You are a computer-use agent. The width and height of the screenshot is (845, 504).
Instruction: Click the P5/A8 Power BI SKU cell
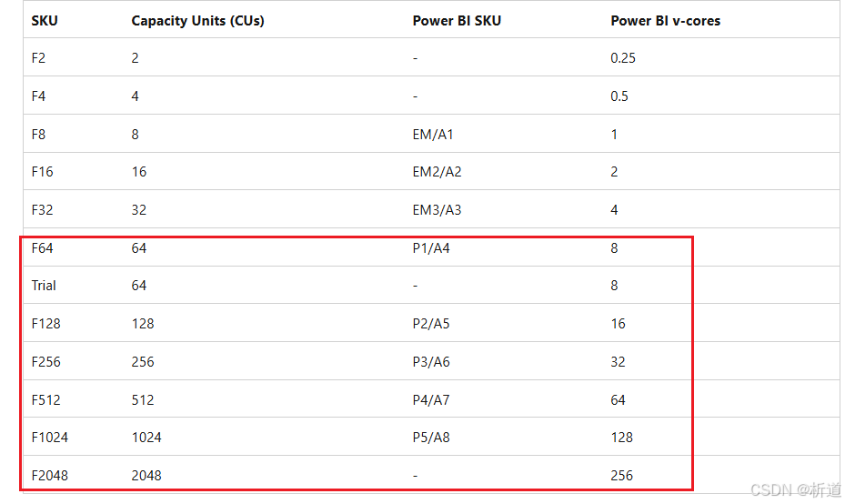point(431,438)
